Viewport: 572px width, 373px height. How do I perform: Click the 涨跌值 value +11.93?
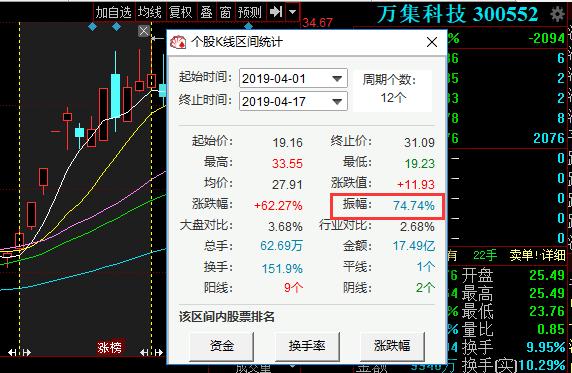416,184
